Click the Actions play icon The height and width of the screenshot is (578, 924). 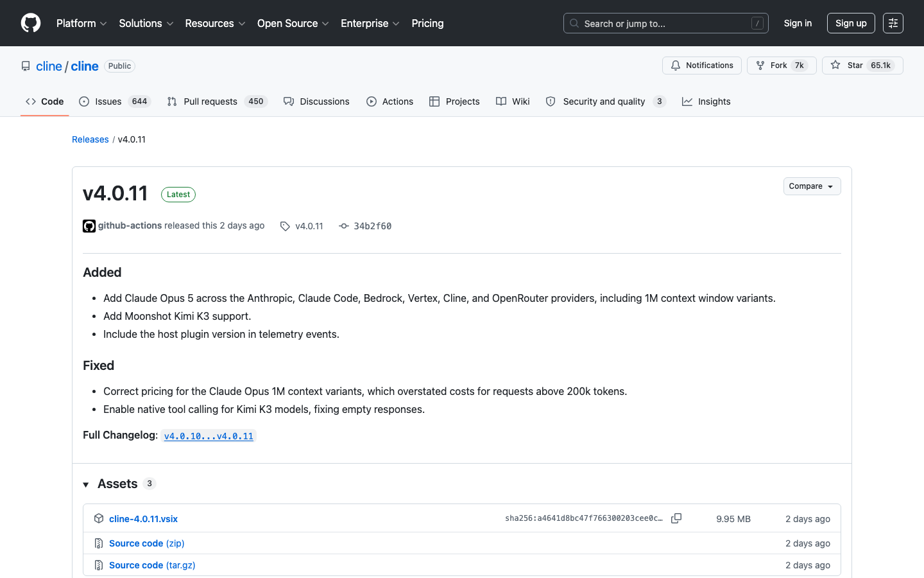(372, 101)
